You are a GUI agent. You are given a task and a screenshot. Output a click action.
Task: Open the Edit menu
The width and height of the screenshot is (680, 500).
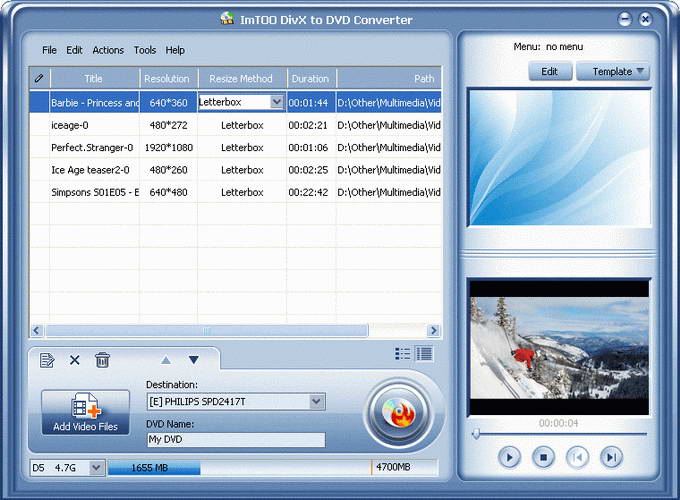74,50
